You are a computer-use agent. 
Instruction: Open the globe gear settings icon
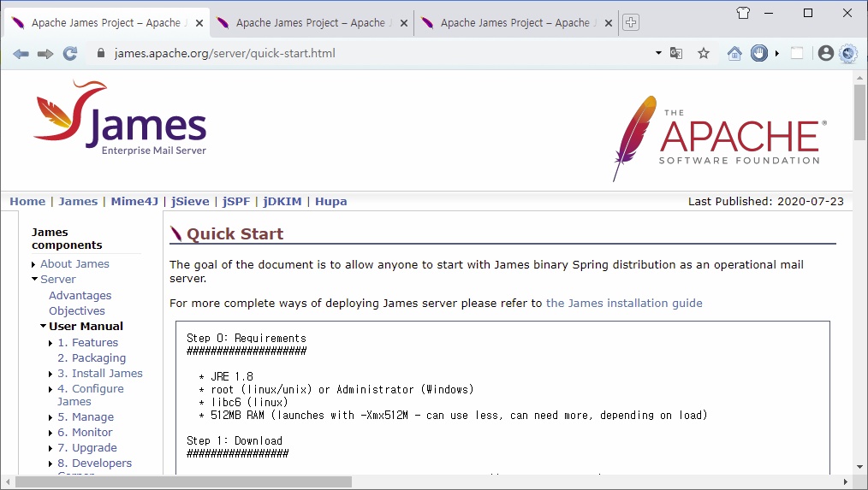(848, 53)
